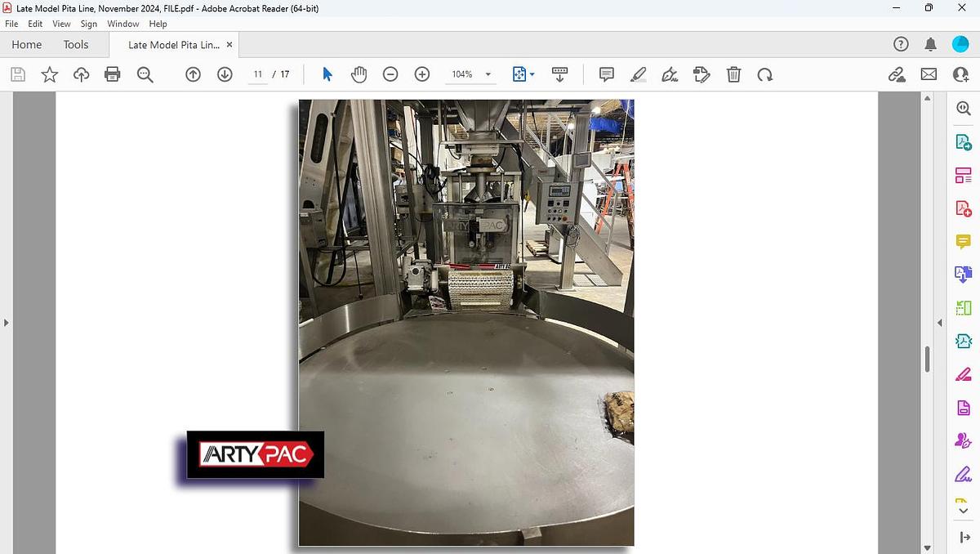Open the Comment tool
This screenshot has height=554, width=980.
point(606,74)
